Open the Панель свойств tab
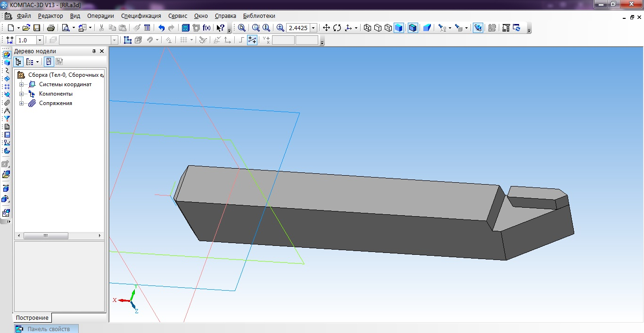This screenshot has width=644, height=333. (x=46, y=329)
